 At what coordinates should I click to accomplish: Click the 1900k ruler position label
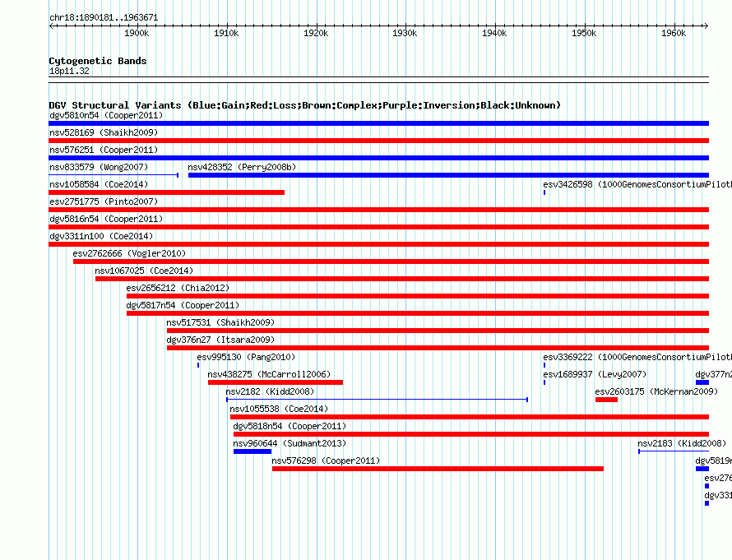[137, 33]
